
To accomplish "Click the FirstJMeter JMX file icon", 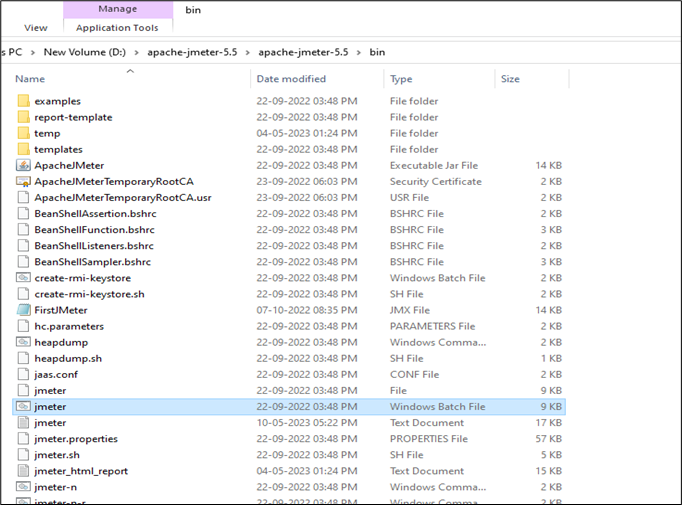I will (23, 310).
